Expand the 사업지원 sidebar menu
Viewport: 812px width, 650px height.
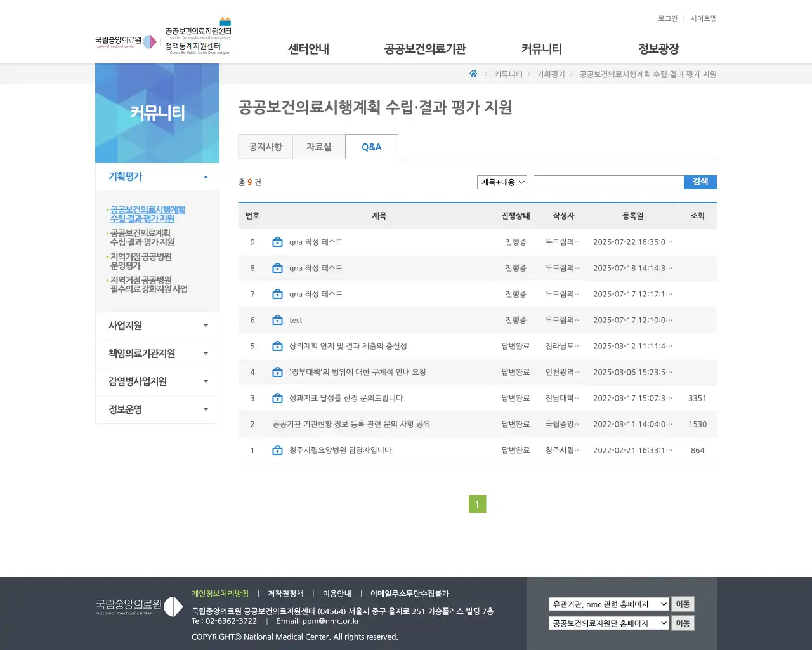click(157, 326)
